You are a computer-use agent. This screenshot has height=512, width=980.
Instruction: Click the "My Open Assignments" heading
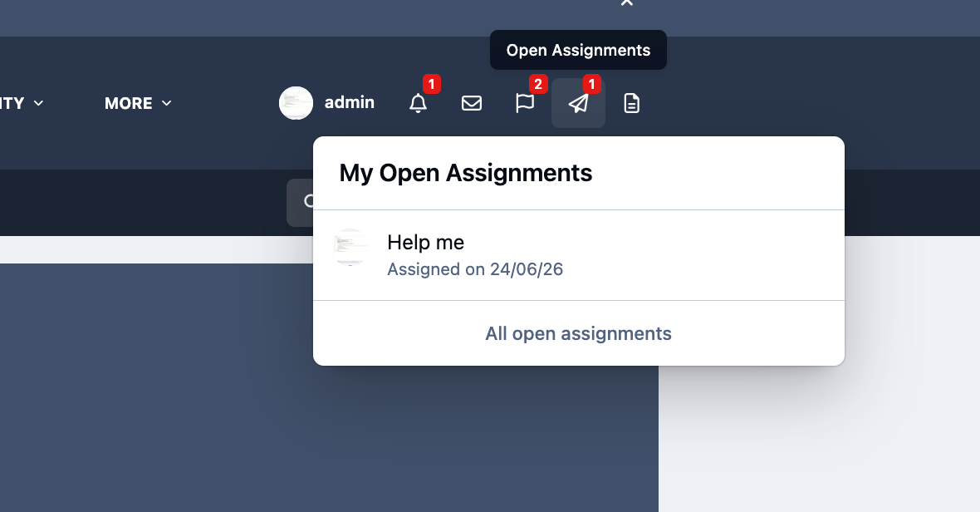coord(466,173)
